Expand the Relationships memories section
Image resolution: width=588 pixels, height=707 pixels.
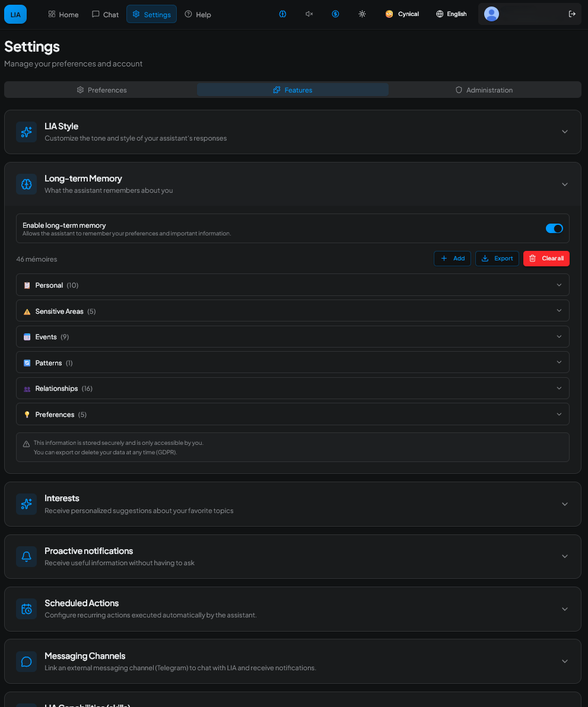click(293, 388)
